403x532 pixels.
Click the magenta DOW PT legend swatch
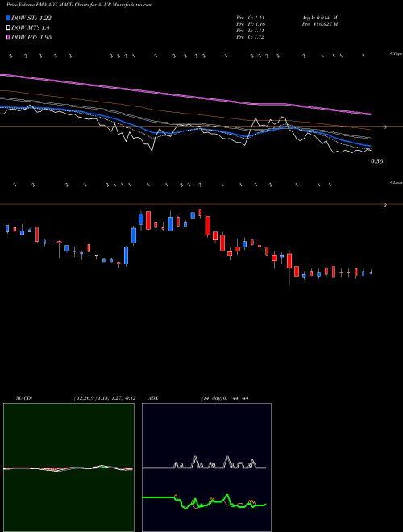[8, 37]
